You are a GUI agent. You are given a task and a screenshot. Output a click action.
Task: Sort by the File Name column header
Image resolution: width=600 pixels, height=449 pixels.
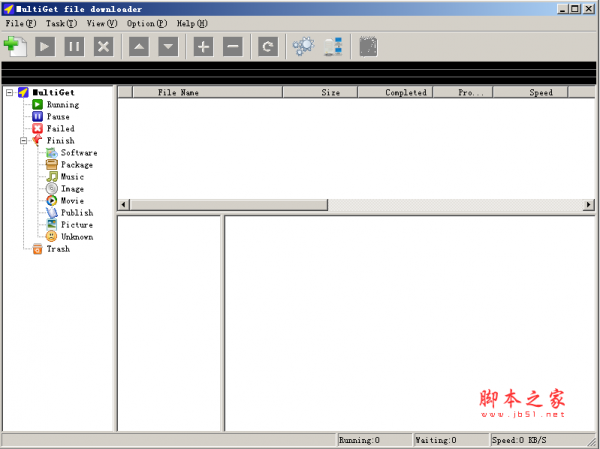pyautogui.click(x=207, y=92)
